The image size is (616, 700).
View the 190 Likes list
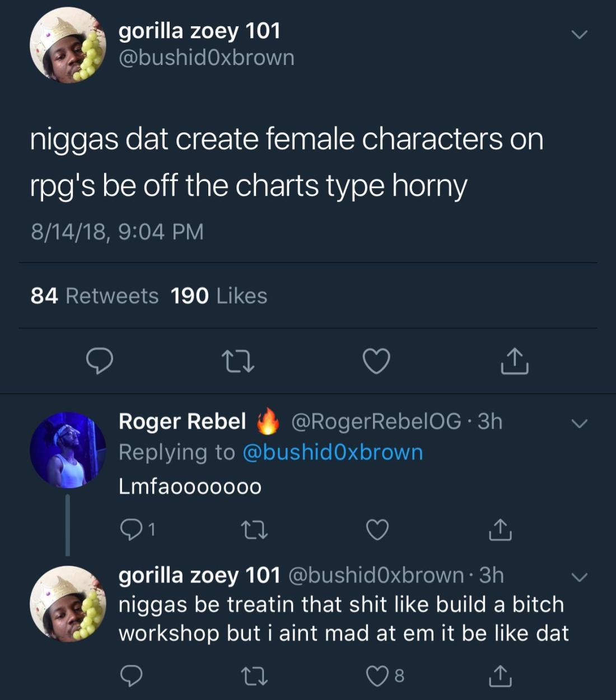[219, 296]
